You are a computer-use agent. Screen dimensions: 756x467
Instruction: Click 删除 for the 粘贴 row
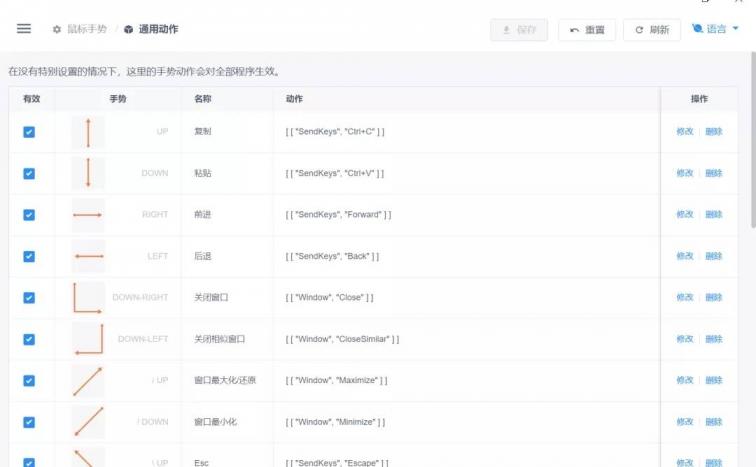click(x=714, y=173)
